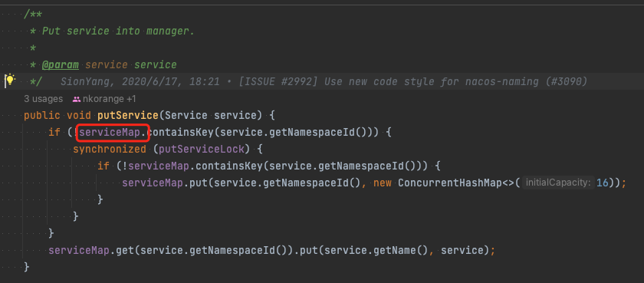Click the SionYang git blame annotation
Image resolution: width=644 pixels, height=283 pixels.
(324, 82)
